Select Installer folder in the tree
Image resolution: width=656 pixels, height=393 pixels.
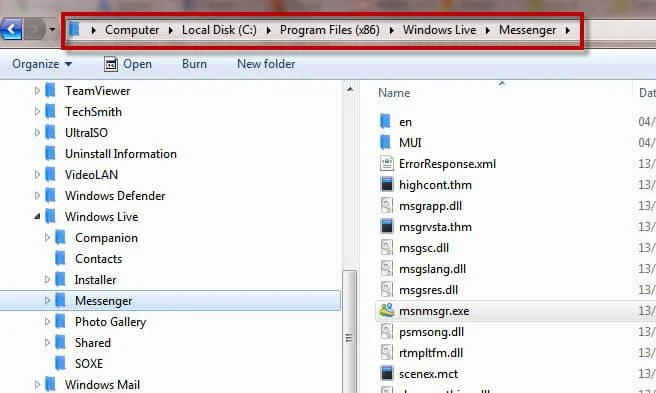tap(95, 280)
